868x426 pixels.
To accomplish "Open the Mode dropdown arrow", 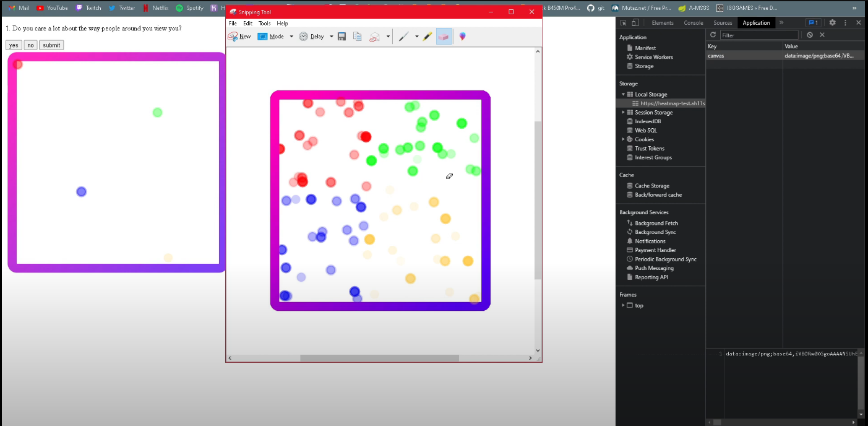I will point(291,37).
